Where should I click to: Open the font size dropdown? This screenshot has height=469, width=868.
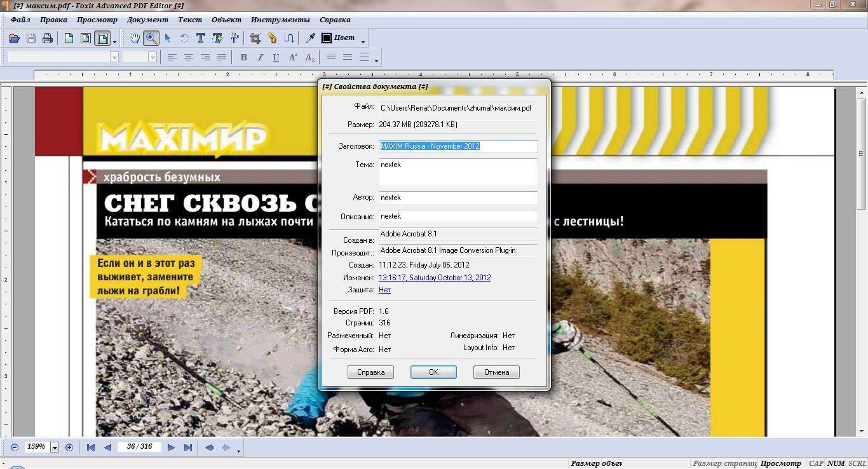pyautogui.click(x=153, y=57)
